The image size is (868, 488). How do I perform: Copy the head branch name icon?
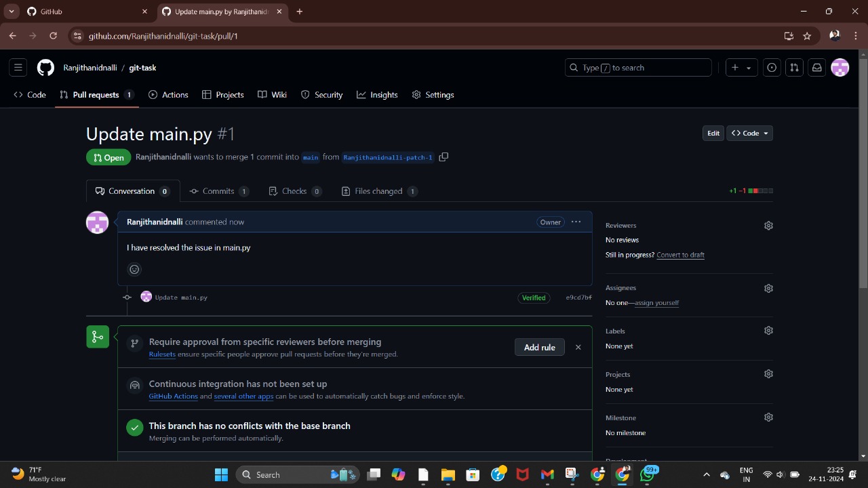point(443,157)
